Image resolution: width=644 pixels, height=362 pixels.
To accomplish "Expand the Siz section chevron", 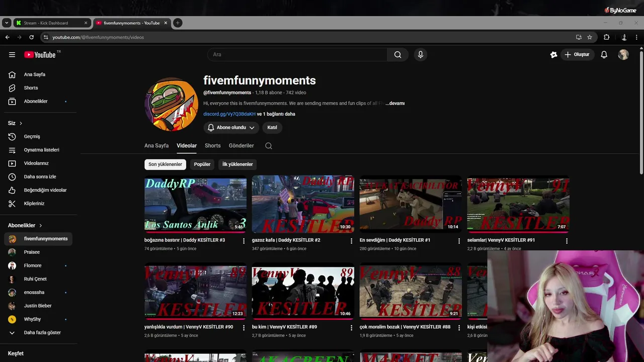I will coord(21,123).
